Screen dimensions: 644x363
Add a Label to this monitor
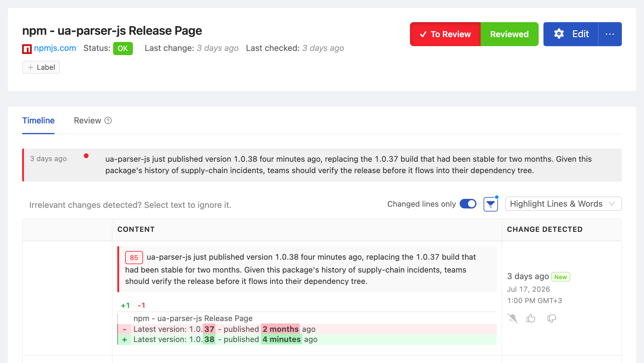[41, 67]
